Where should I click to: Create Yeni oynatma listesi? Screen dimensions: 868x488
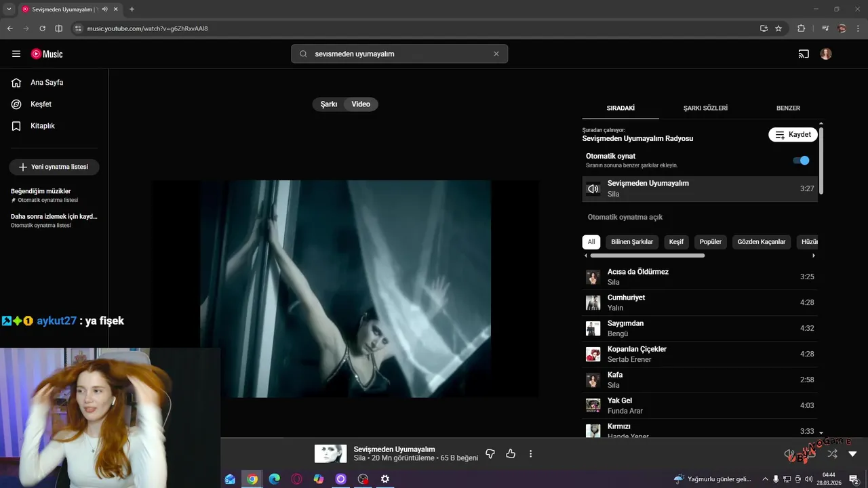(54, 167)
